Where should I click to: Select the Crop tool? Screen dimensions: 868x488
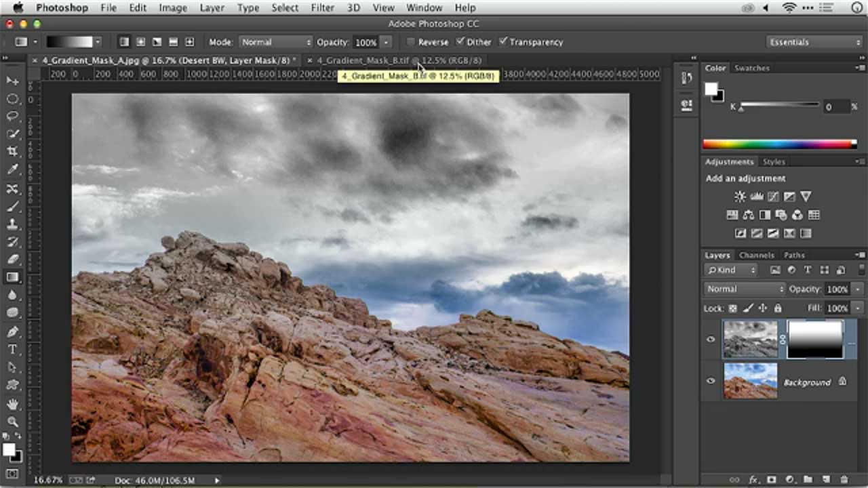(12, 152)
